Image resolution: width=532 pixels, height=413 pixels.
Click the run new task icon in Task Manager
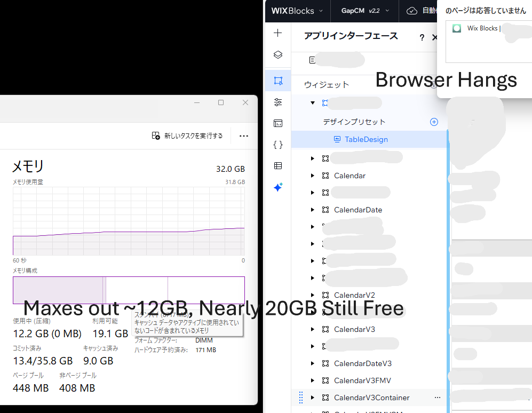pyautogui.click(x=156, y=136)
